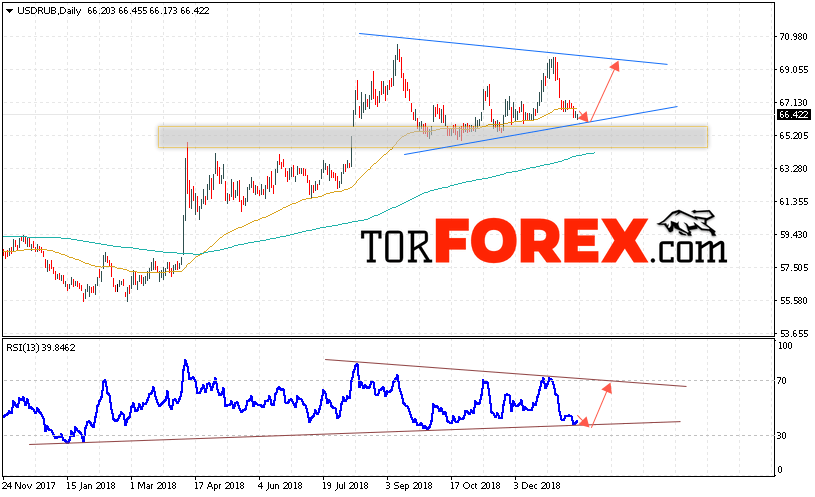Image resolution: width=815 pixels, height=497 pixels.
Task: Click the USDRUB,Daily chart title
Action: pos(49,10)
